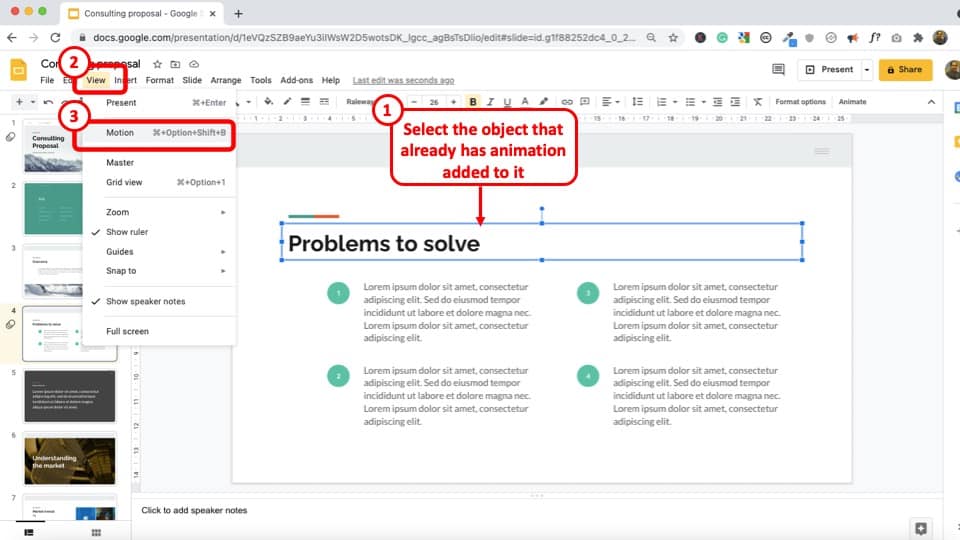Viewport: 960px width, 540px height.
Task: Open the File menu
Action: click(47, 80)
